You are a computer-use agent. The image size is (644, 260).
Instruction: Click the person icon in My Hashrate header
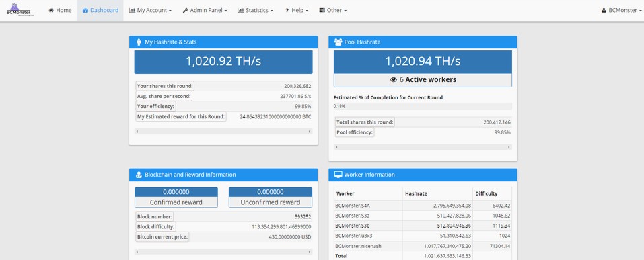139,42
